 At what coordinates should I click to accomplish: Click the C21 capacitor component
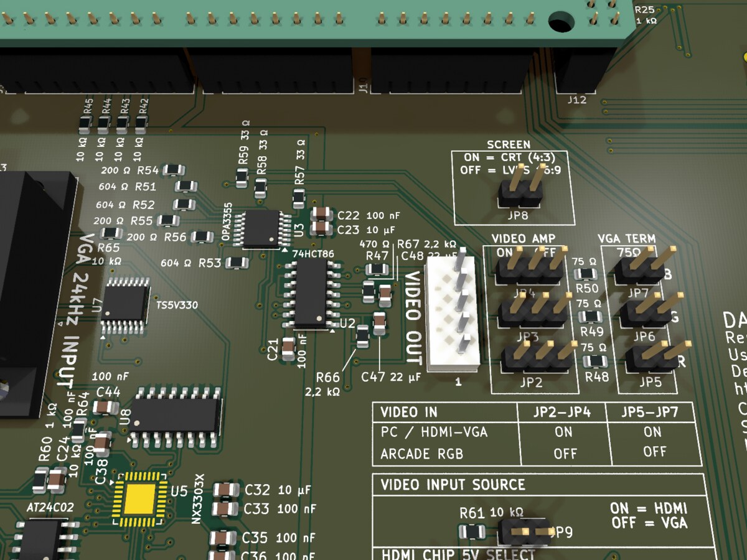coord(288,349)
